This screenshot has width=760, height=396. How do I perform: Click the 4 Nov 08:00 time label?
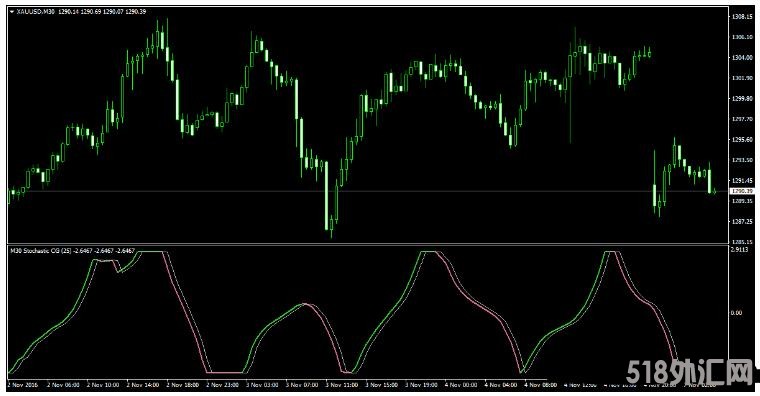(x=540, y=385)
